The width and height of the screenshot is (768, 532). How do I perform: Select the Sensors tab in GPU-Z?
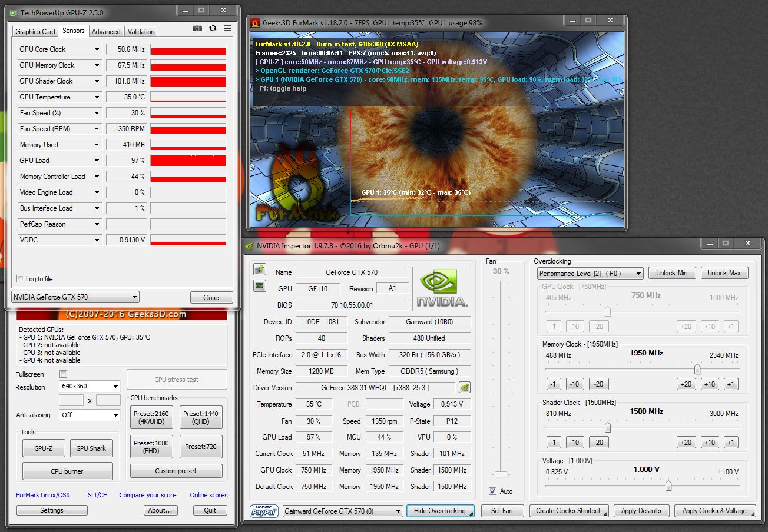pos(74,31)
